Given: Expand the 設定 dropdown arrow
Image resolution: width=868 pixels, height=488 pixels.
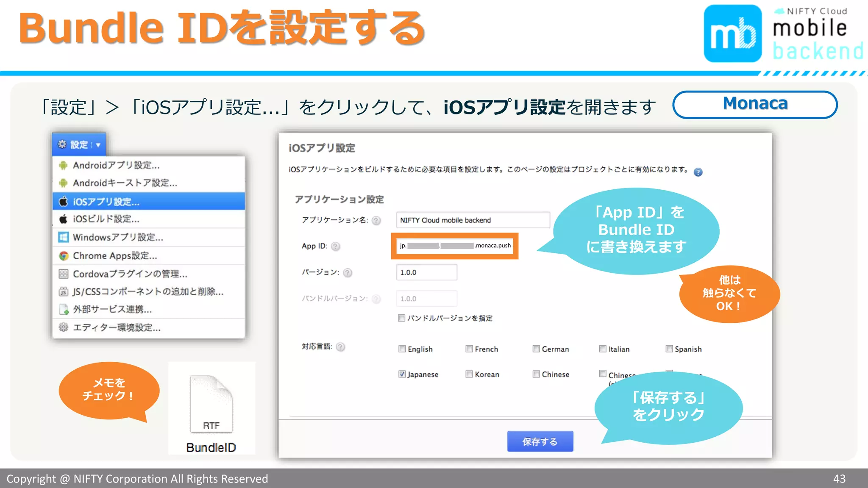Looking at the screenshot, I should coord(98,145).
